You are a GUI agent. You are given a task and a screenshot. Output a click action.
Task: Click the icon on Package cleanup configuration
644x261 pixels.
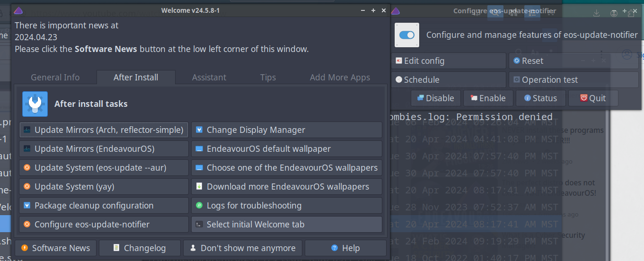(27, 205)
